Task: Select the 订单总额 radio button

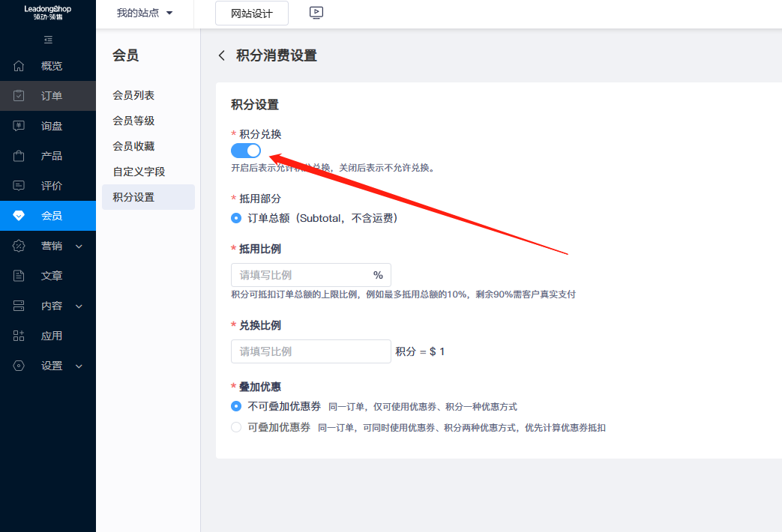Action: click(236, 218)
